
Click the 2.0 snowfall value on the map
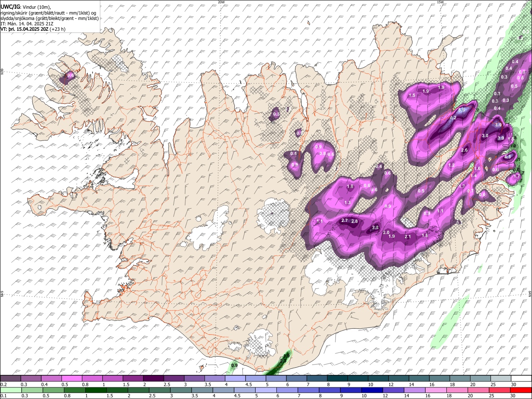click(386, 232)
